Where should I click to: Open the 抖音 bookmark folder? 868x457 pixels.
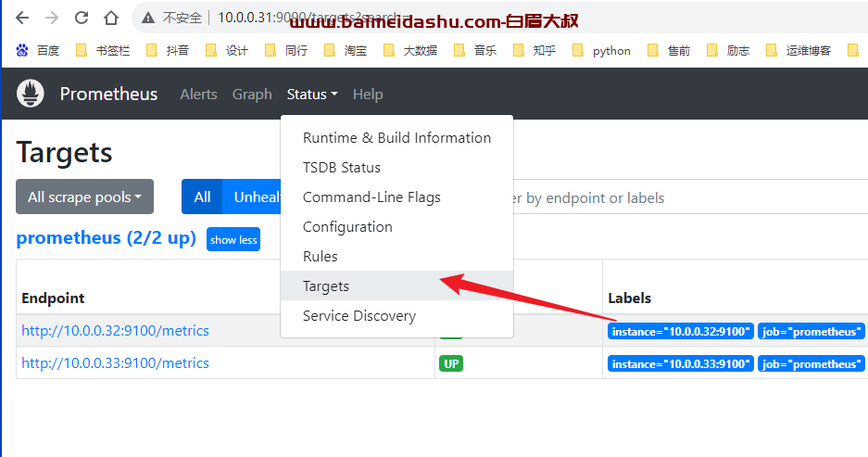point(167,50)
